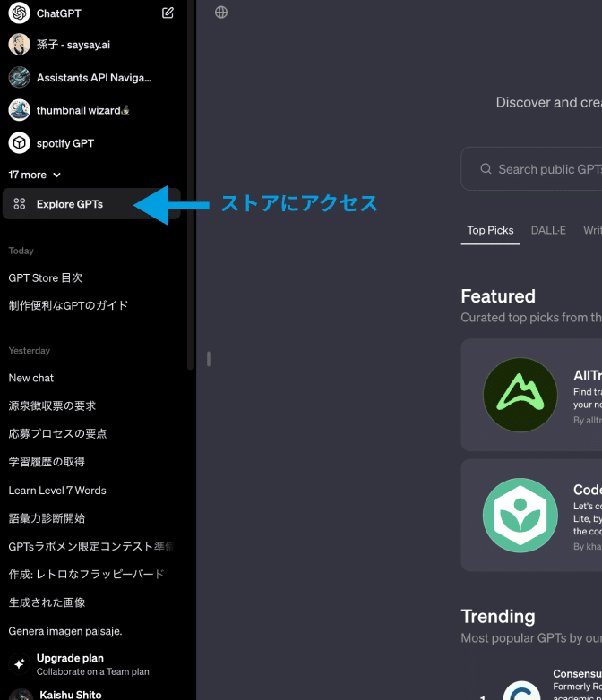Toggle the sidebar collapse handle
The width and height of the screenshot is (602, 700).
(208, 359)
